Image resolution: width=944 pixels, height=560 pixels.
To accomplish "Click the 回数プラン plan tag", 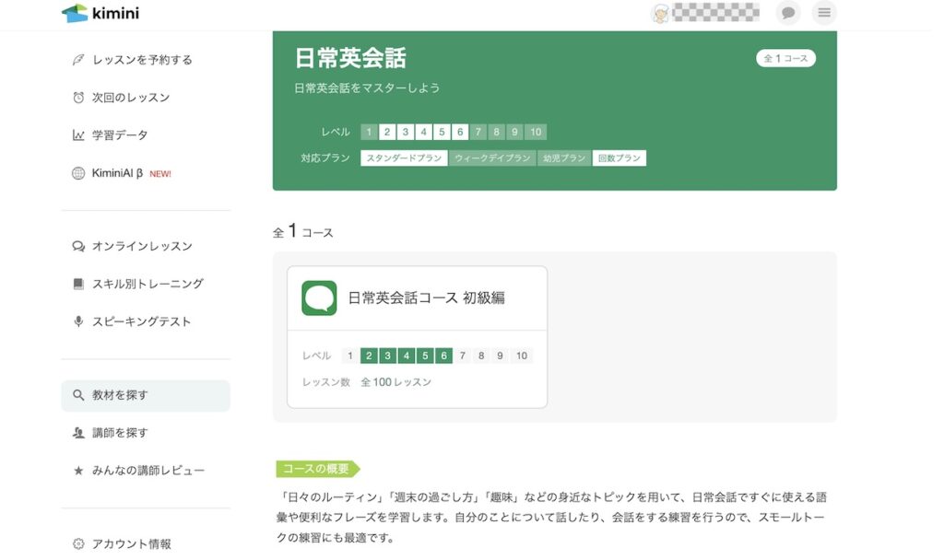I will point(619,158).
